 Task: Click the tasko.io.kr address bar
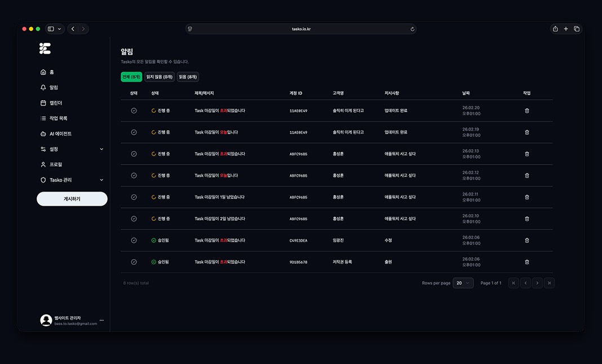tap(301, 29)
